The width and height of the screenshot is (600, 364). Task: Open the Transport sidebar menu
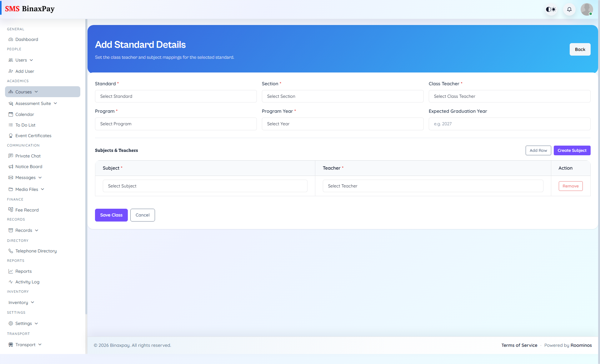25,345
